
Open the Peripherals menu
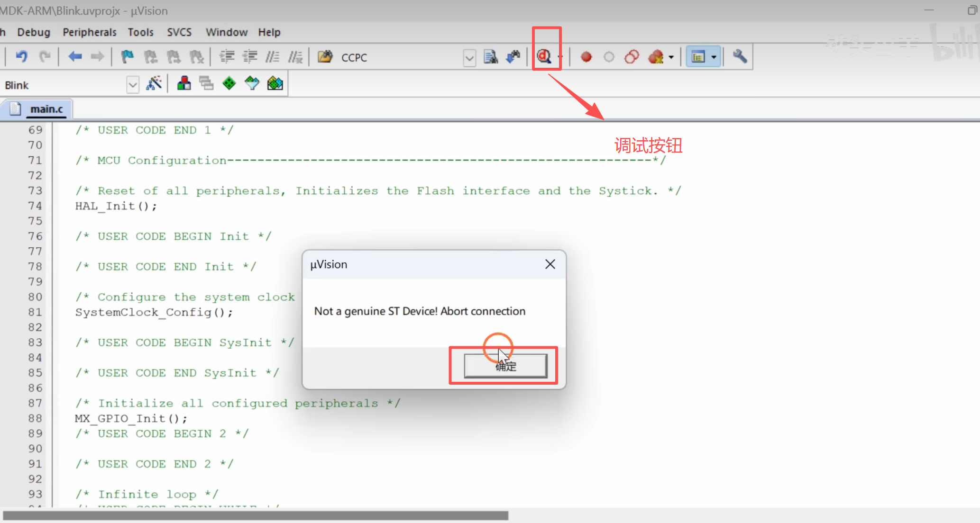89,32
